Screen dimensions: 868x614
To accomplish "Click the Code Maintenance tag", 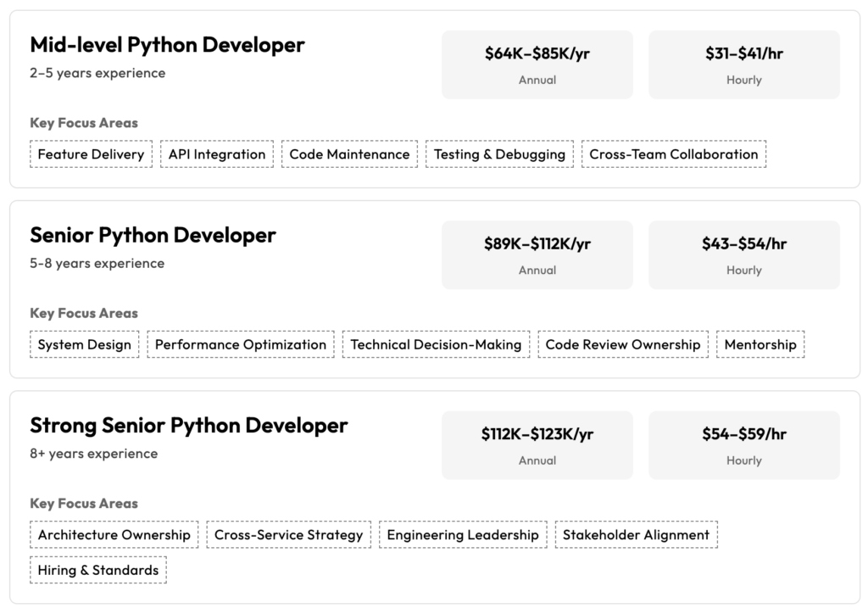I will tap(349, 153).
